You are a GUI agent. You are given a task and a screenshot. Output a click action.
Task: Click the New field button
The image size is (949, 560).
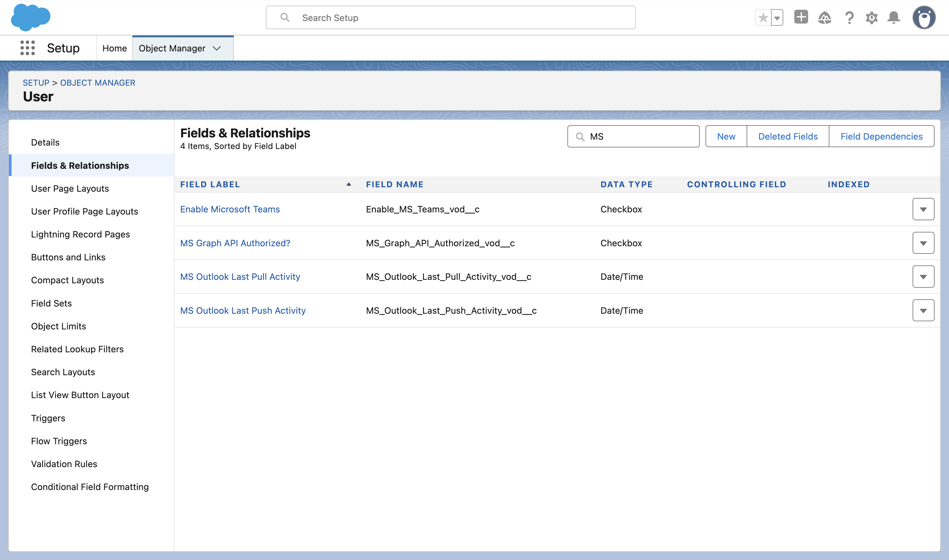[x=726, y=136]
